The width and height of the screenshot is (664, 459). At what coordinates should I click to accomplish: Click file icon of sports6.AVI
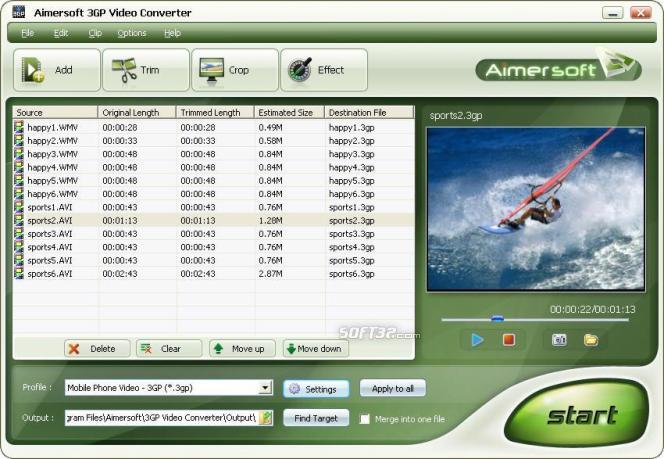[19, 273]
